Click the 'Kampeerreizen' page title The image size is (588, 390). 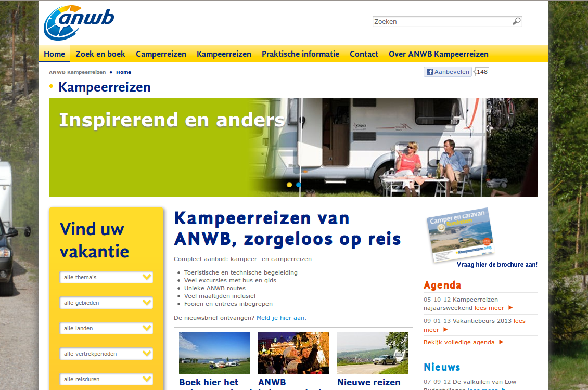(105, 87)
